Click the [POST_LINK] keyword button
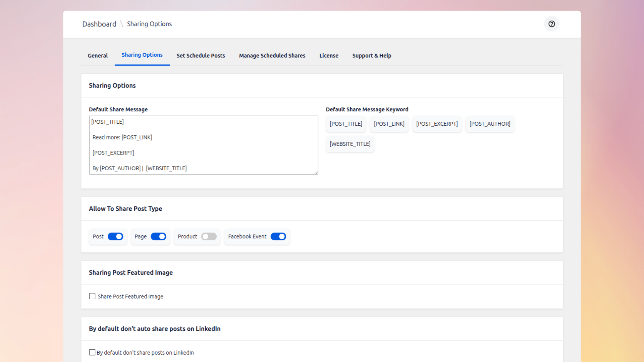Image resolution: width=644 pixels, height=362 pixels. tap(389, 124)
